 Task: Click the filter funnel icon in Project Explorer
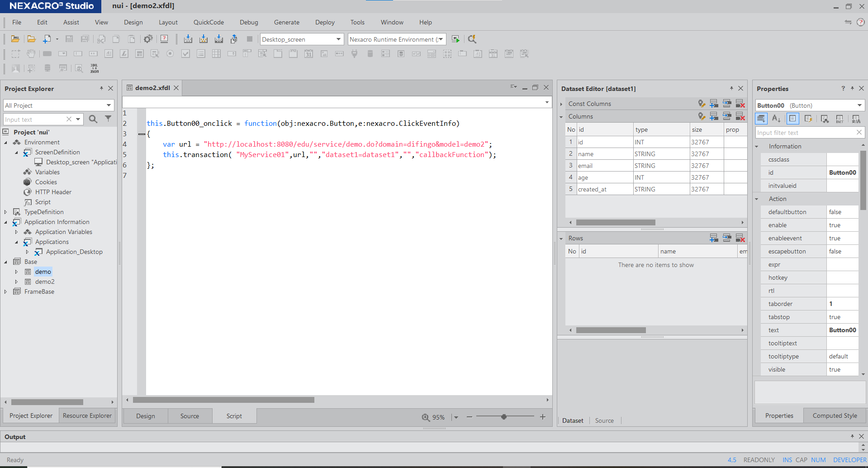tap(108, 119)
